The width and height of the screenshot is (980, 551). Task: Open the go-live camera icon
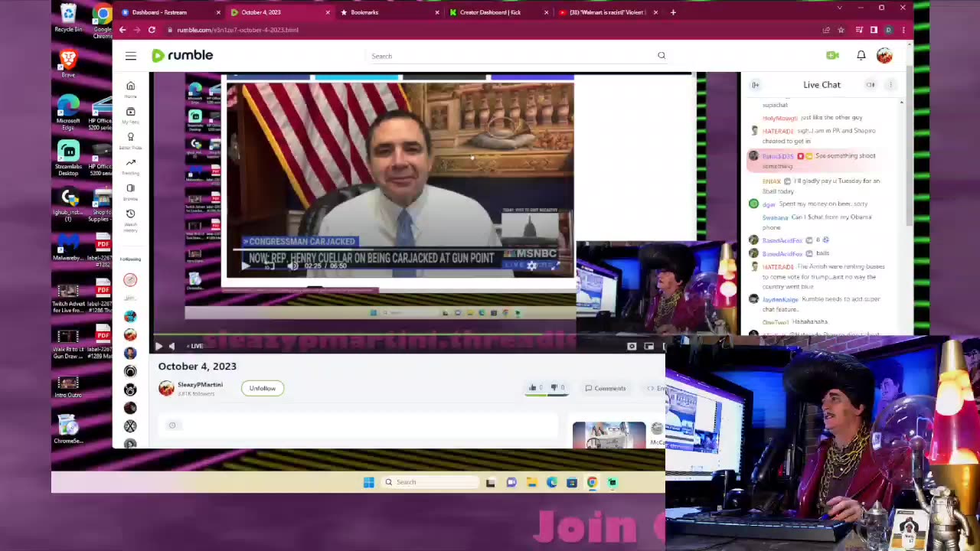coord(832,55)
